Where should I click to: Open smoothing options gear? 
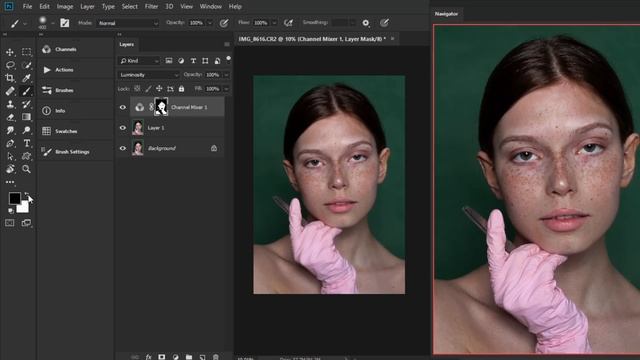tap(366, 23)
